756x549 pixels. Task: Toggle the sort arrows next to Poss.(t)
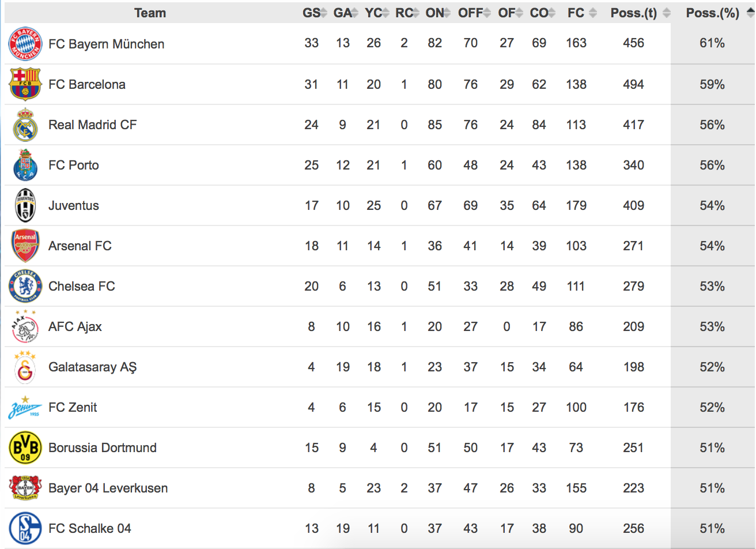(667, 13)
